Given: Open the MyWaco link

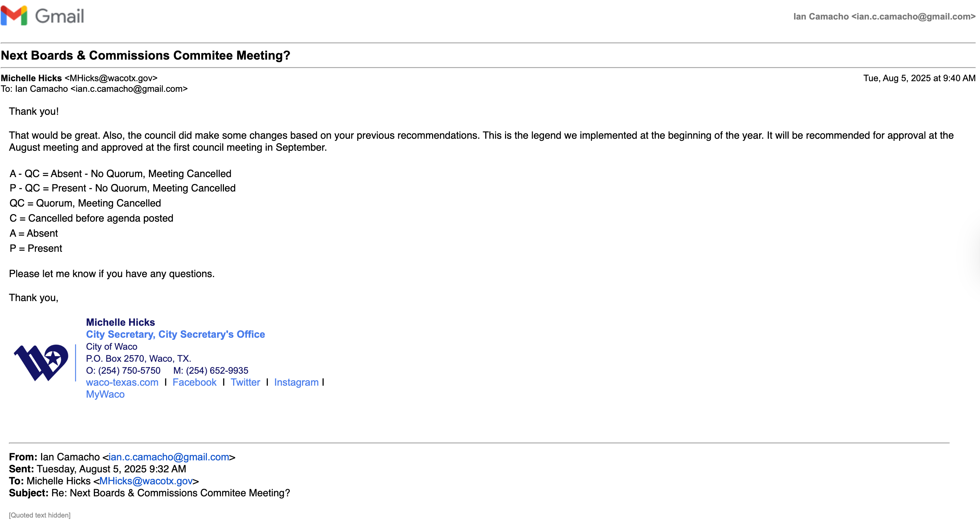Looking at the screenshot, I should click(105, 394).
